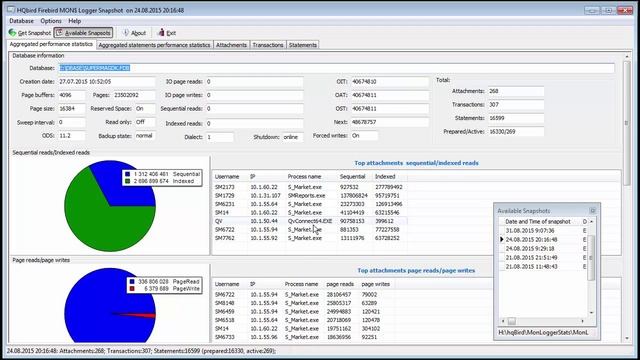This screenshot has width=640, height=360.
Task: Click the Top attachments page reads/page writes heading
Action: point(416,270)
